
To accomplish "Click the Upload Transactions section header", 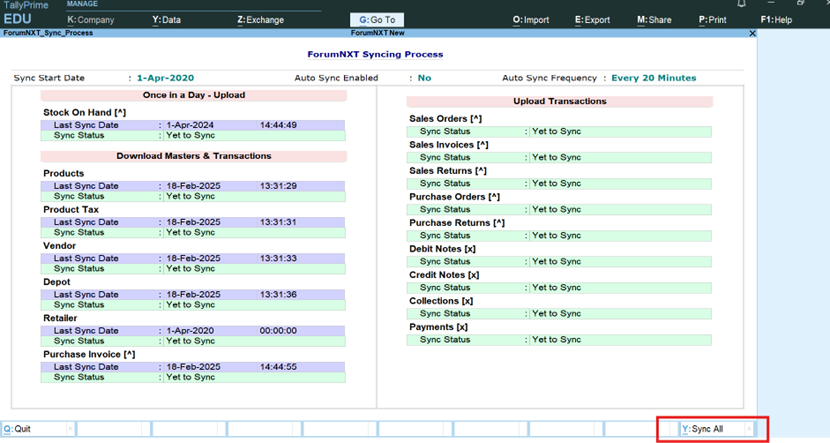I will coord(560,101).
